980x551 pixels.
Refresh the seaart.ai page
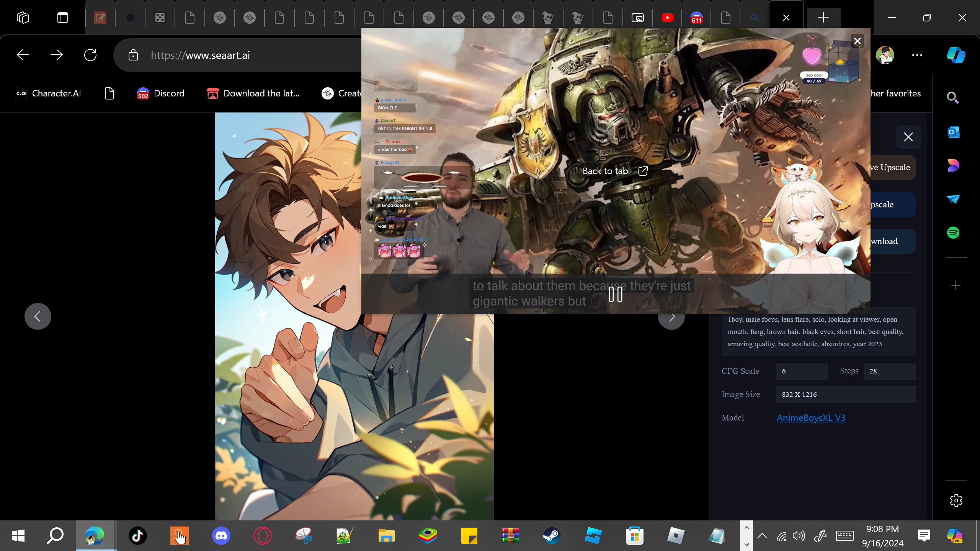click(x=90, y=55)
